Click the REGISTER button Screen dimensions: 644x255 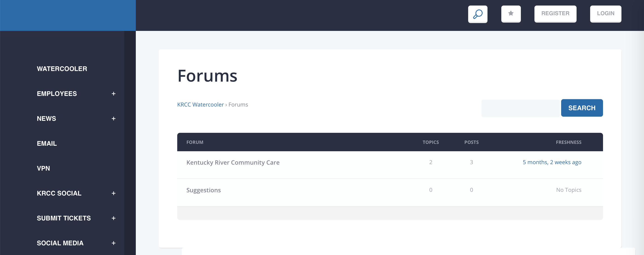point(555,14)
